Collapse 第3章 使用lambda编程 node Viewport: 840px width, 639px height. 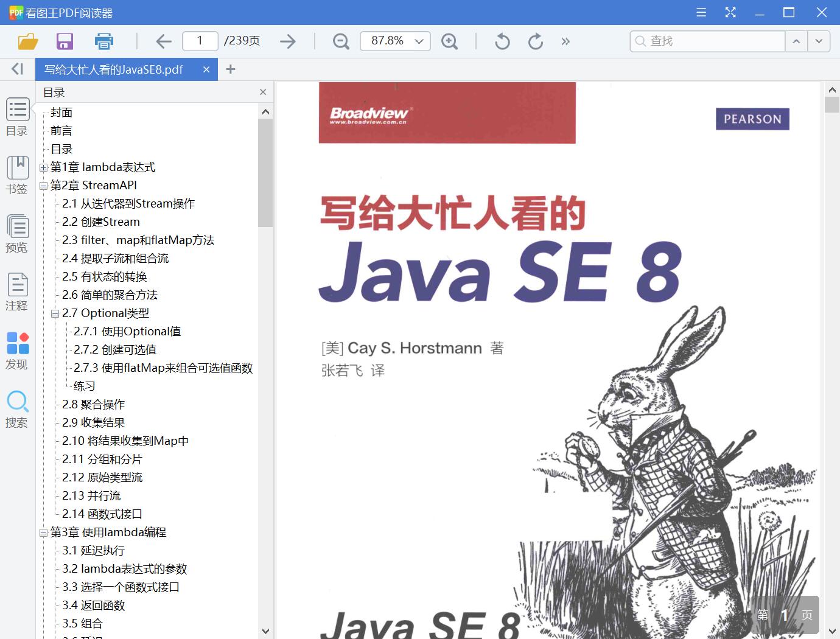[43, 532]
